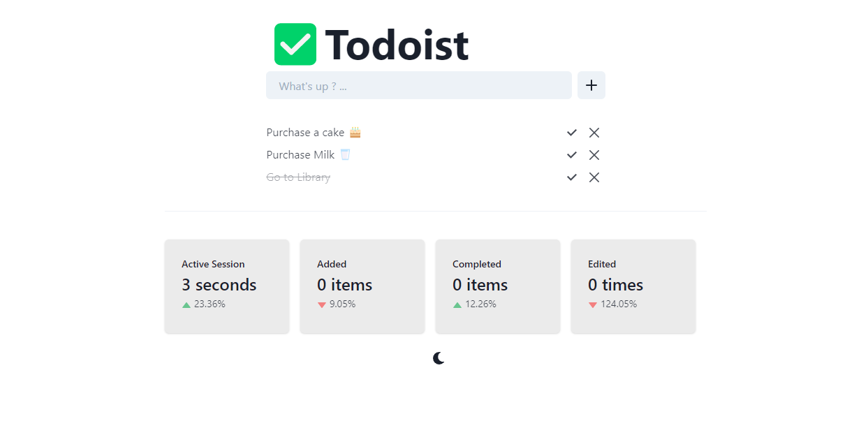The image size is (868, 442).
Task: Add a new task with plus button
Action: (591, 85)
